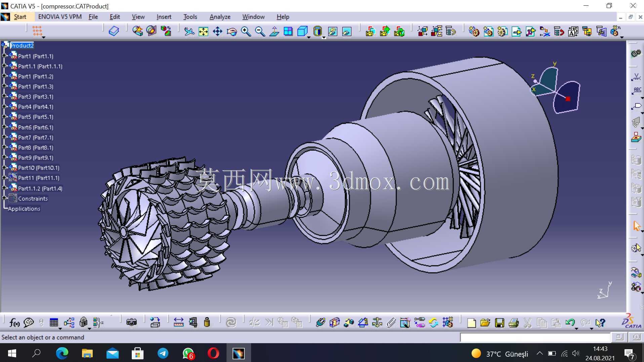
Task: Click the Start menu button
Action: (x=20, y=17)
